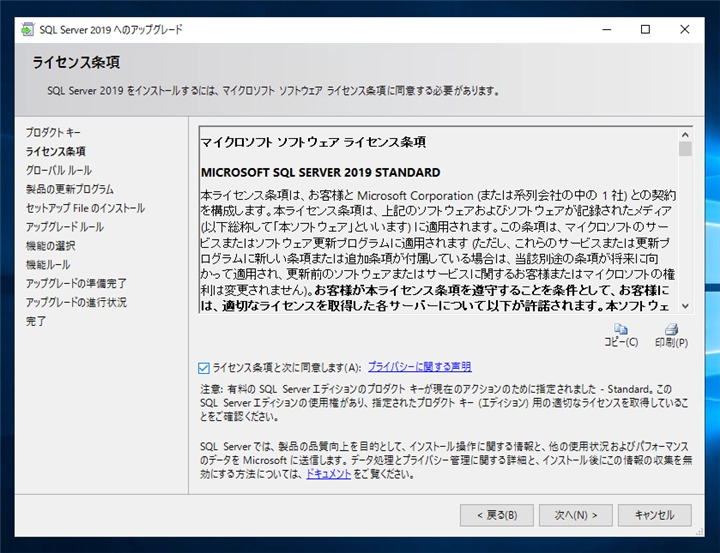
Task: Uncheck the ライセンス条項と次に同意します checkbox
Action: coord(204,368)
